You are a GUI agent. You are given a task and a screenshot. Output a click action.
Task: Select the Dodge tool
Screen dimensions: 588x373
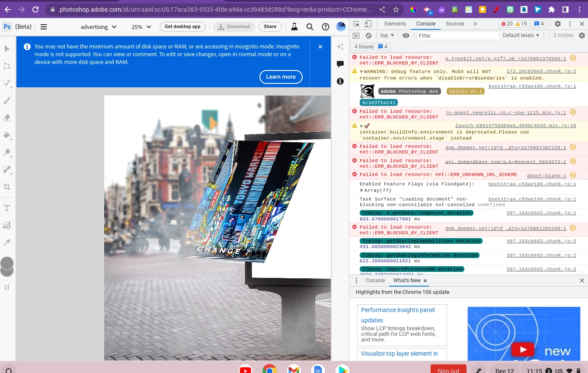click(x=7, y=152)
